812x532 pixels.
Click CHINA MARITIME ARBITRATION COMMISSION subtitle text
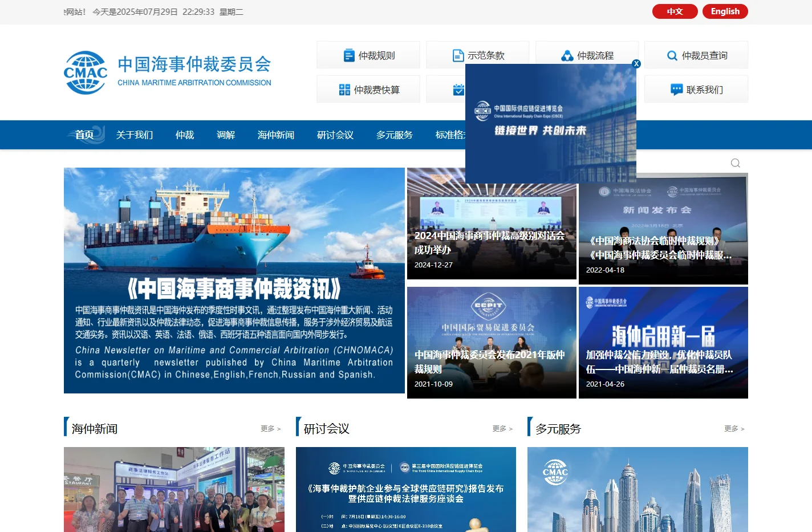(x=194, y=83)
